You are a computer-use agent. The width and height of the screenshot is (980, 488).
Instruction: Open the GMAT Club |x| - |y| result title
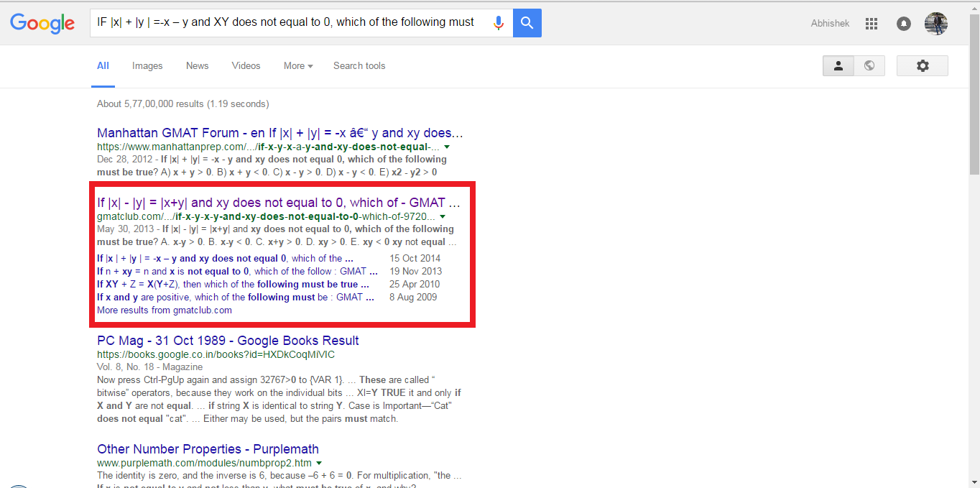(x=279, y=203)
